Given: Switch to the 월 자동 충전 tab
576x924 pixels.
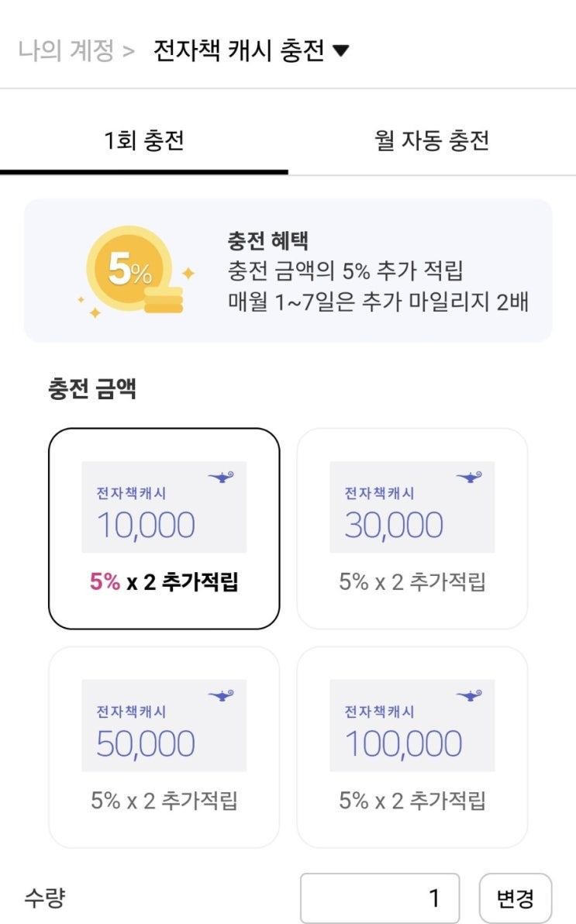Looking at the screenshot, I should [432, 141].
